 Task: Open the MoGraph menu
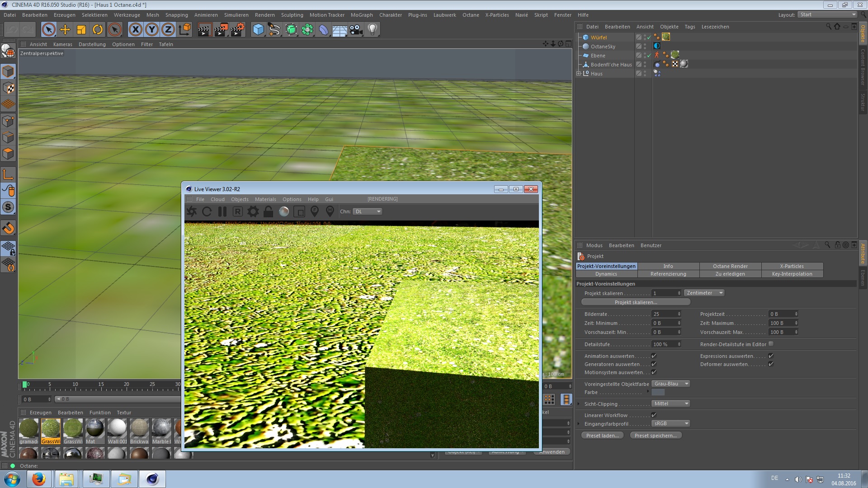(x=362, y=15)
